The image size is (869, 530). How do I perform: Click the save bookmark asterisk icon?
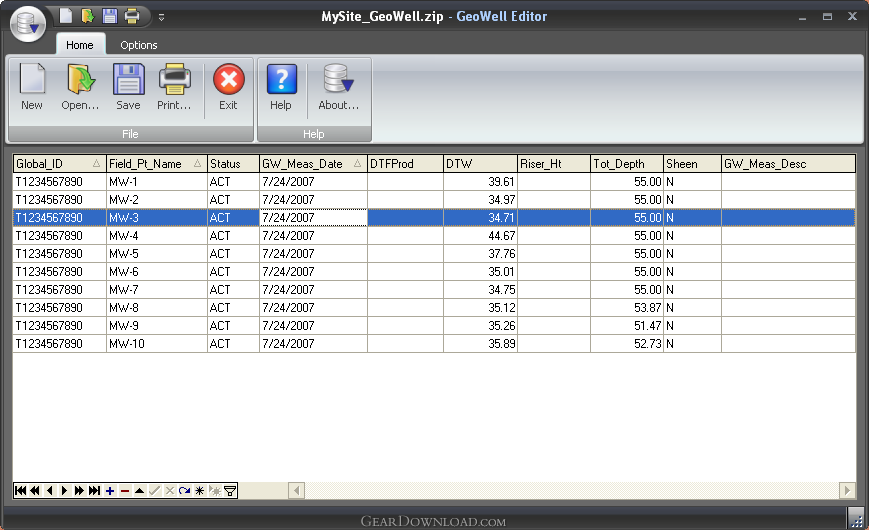[200, 491]
